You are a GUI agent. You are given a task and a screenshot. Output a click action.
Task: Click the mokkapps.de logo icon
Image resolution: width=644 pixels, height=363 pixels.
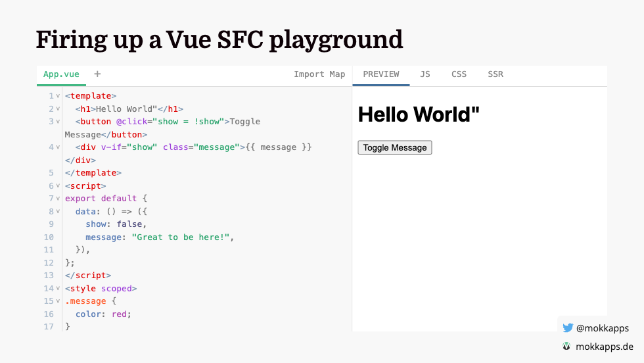tap(566, 346)
